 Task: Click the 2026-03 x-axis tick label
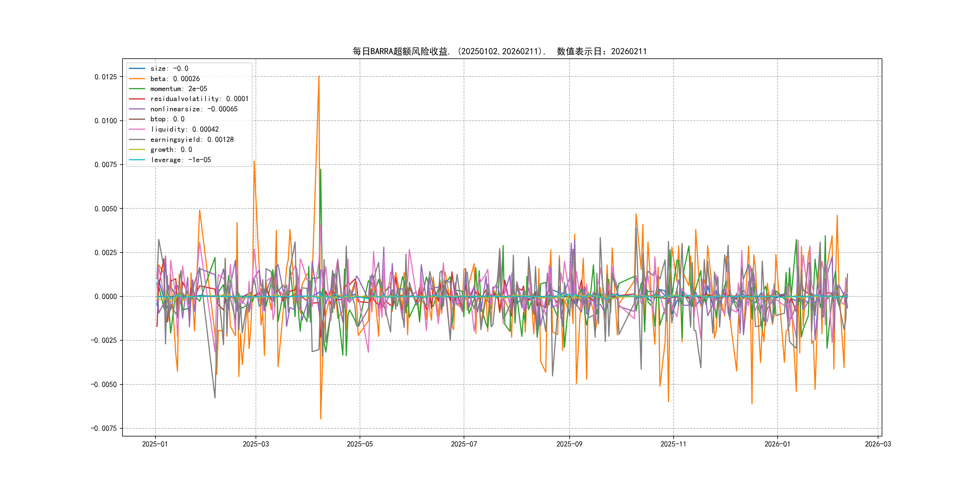pyautogui.click(x=878, y=444)
